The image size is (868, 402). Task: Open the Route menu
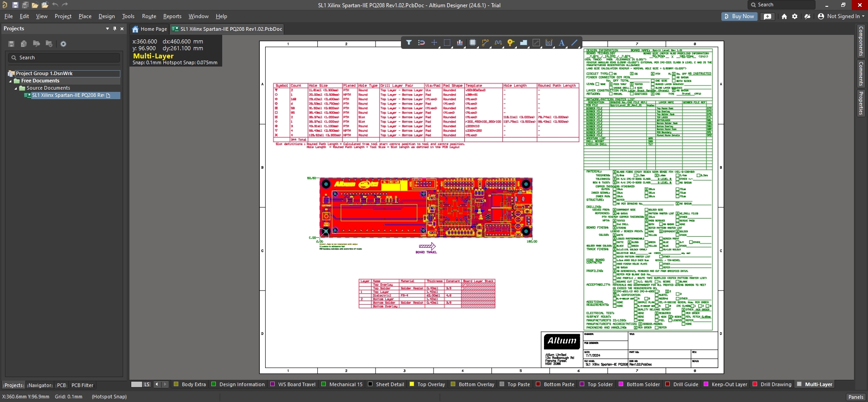(x=149, y=16)
